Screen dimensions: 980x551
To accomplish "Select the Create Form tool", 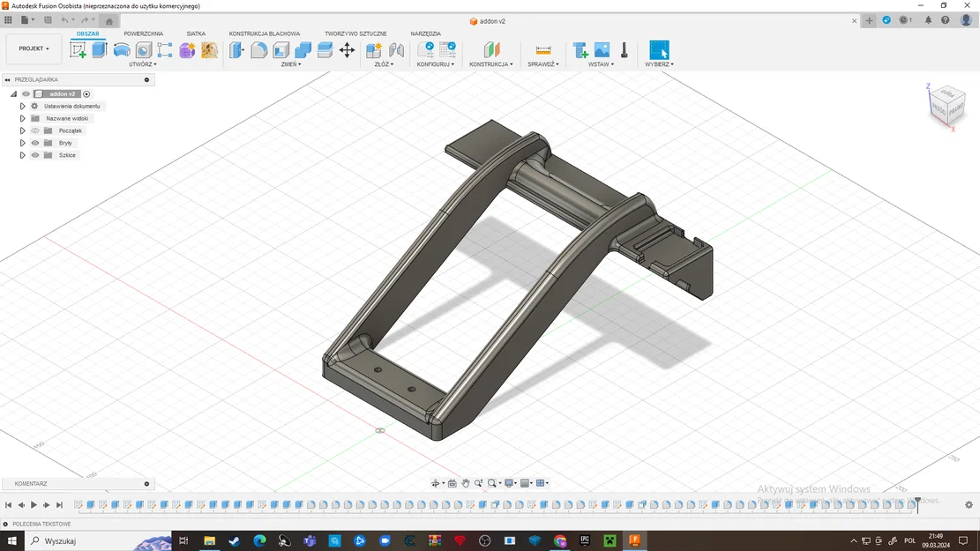I will coord(187,50).
